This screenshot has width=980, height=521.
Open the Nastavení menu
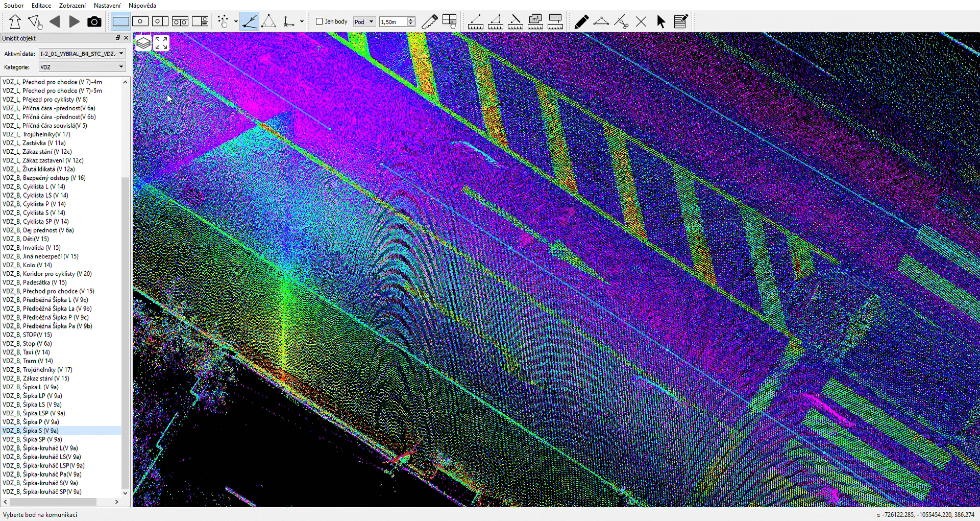107,6
